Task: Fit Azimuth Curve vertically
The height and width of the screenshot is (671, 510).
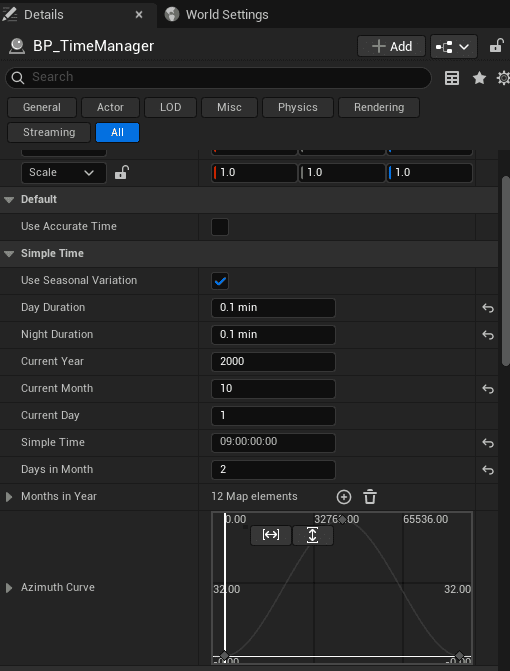Action: tap(312, 535)
